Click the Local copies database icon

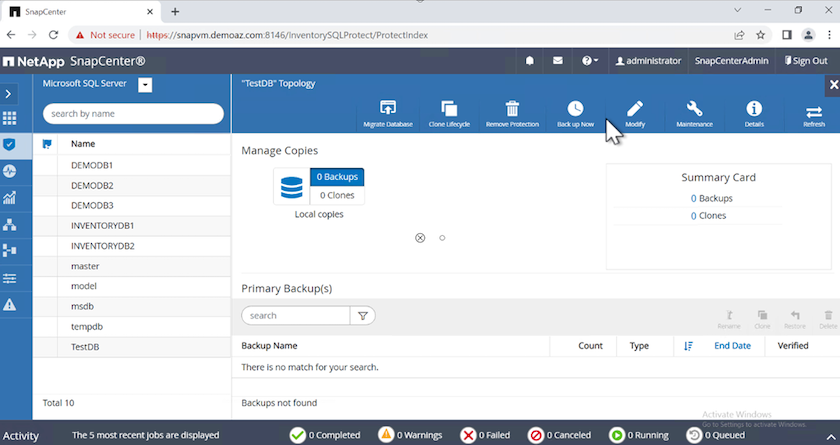(291, 187)
